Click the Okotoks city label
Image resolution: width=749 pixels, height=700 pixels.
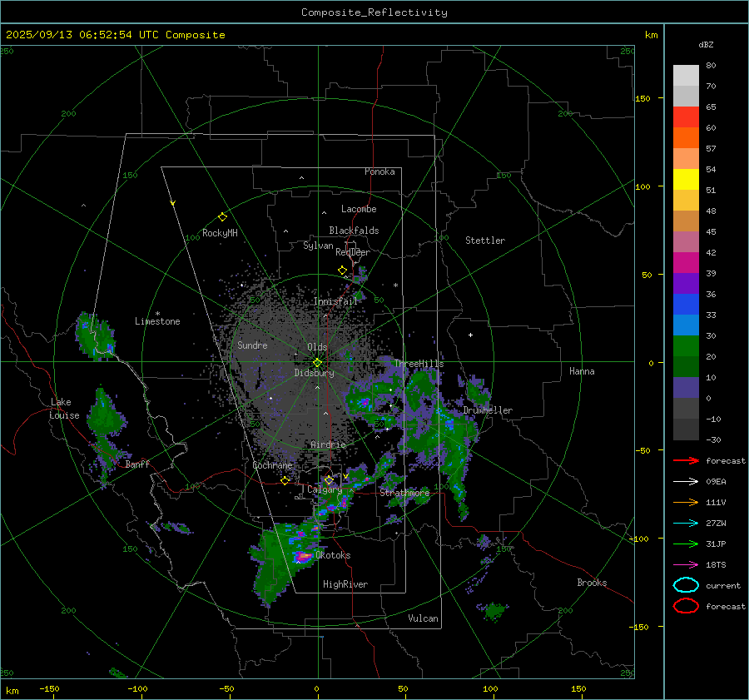(333, 555)
